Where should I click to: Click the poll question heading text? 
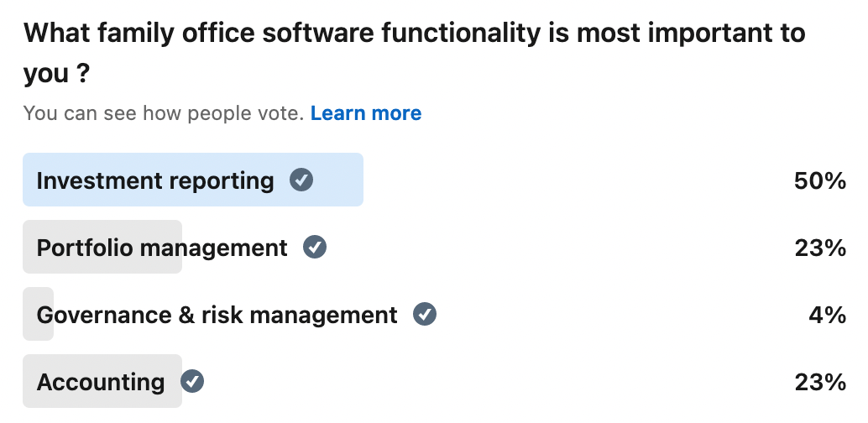414,53
